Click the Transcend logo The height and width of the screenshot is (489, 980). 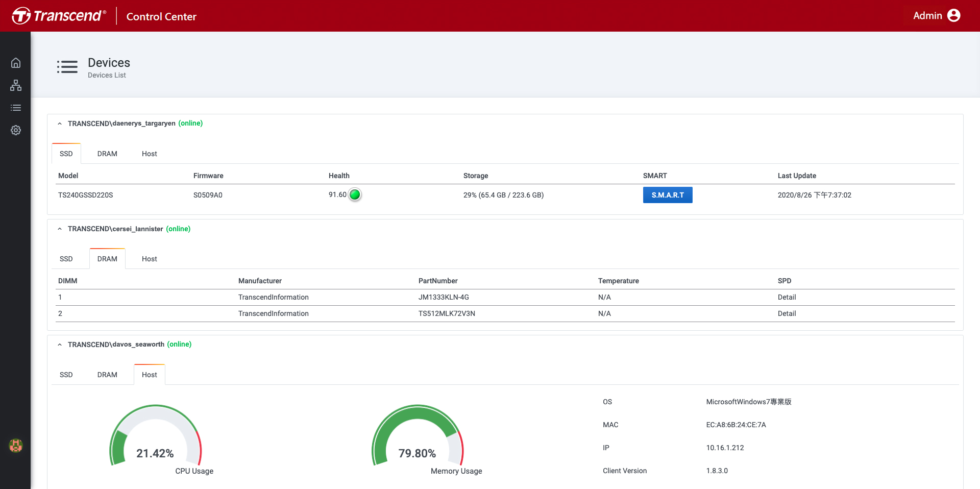pyautogui.click(x=59, y=16)
